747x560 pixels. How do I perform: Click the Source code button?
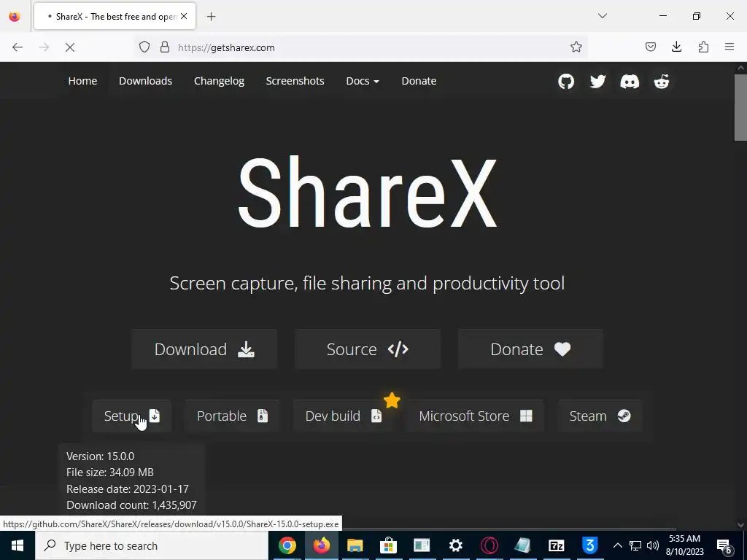(x=368, y=349)
